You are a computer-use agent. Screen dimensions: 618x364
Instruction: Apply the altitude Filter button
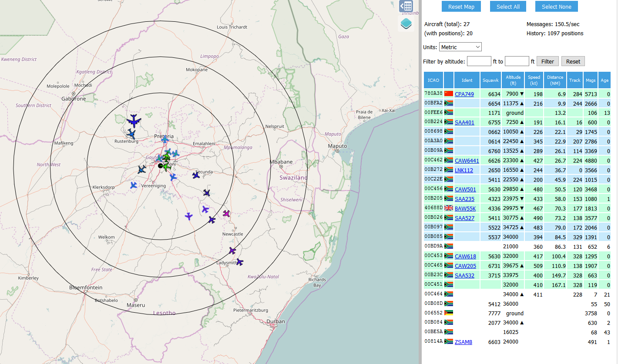(547, 61)
